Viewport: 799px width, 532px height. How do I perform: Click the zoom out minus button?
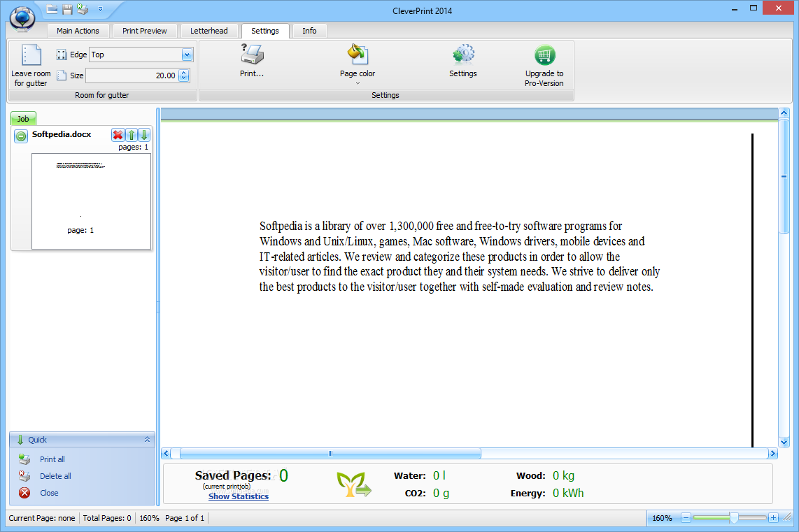tap(686, 518)
